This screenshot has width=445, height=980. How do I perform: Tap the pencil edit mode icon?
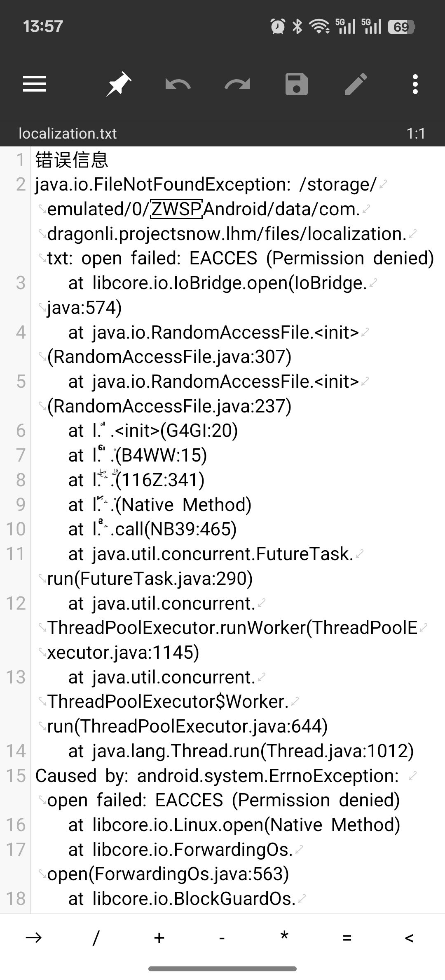click(356, 84)
